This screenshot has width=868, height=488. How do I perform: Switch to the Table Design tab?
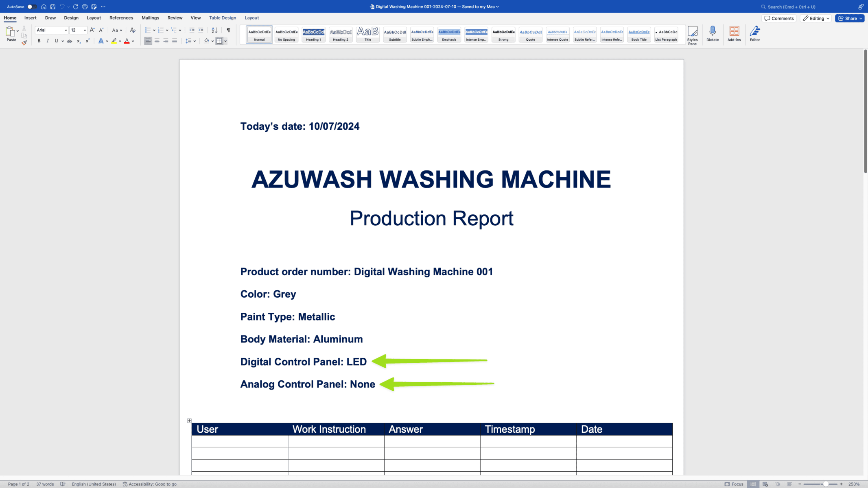point(222,18)
